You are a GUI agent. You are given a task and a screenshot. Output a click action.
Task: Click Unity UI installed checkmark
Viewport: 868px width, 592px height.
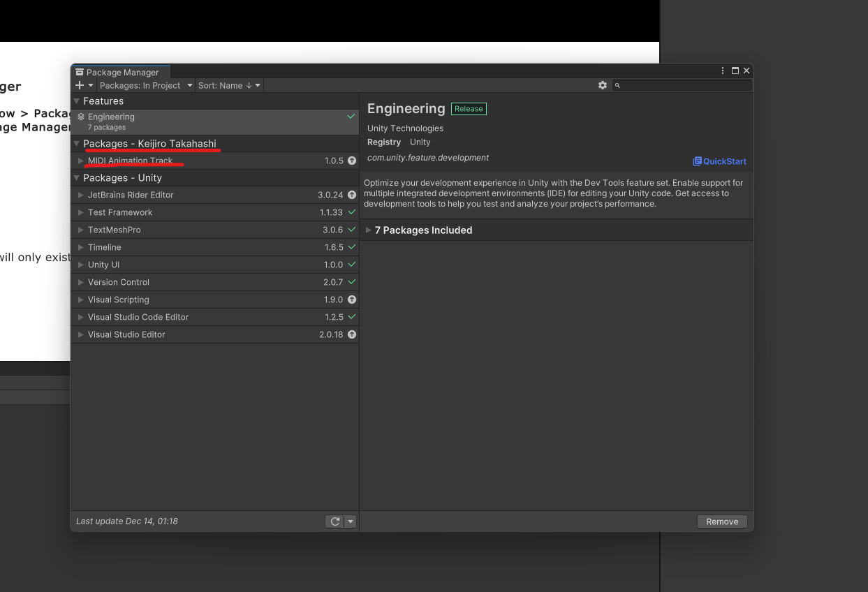tap(352, 265)
